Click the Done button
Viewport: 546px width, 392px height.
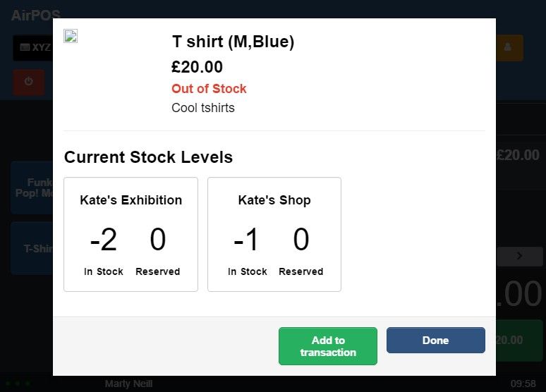coord(436,340)
